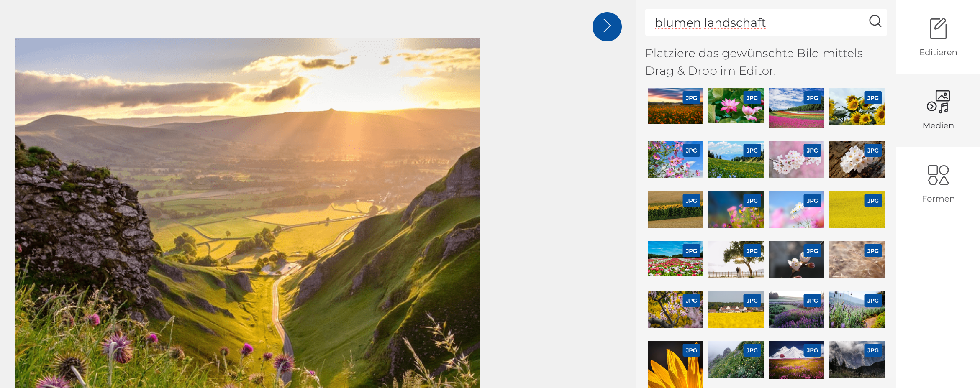Select the yellow sunflower petal closeup thumbnail
This screenshot has width=980, height=388.
click(x=675, y=364)
